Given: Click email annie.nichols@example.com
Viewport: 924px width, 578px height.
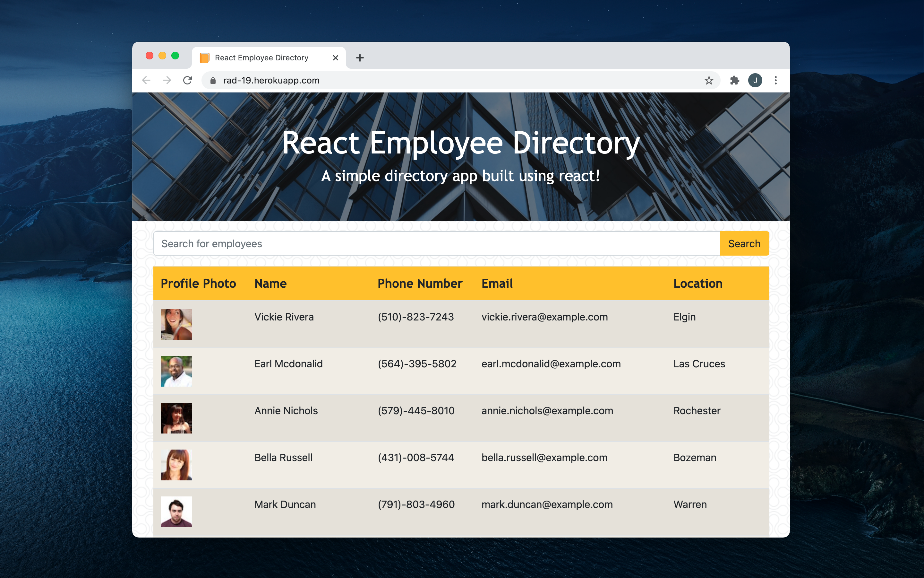Looking at the screenshot, I should tap(547, 411).
